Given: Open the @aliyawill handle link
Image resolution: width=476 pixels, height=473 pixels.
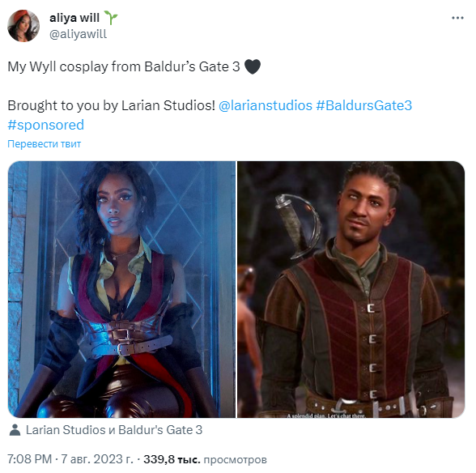Looking at the screenshot, I should [x=78, y=34].
